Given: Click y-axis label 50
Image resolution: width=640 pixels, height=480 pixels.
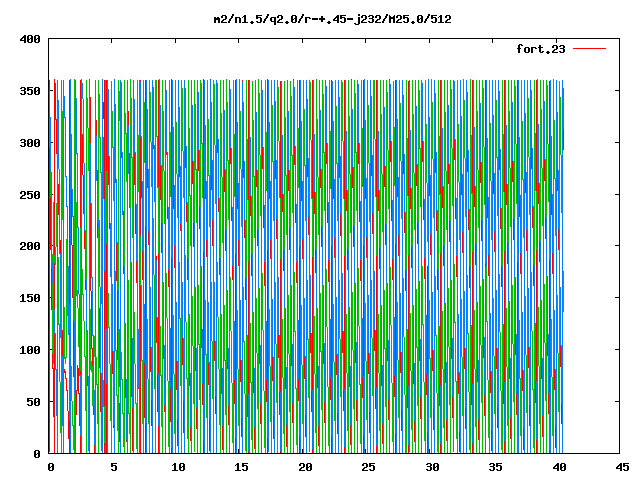Looking at the screenshot, I should click(x=33, y=402).
